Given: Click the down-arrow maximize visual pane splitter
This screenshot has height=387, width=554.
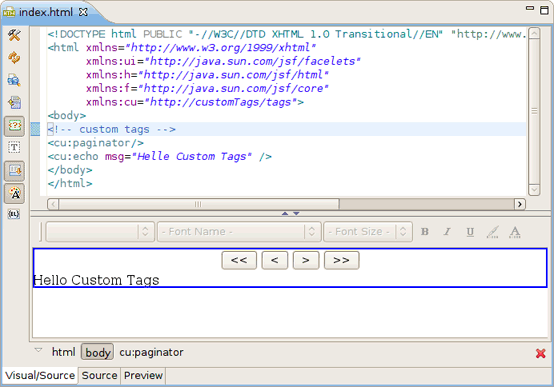Looking at the screenshot, I should (296, 213).
